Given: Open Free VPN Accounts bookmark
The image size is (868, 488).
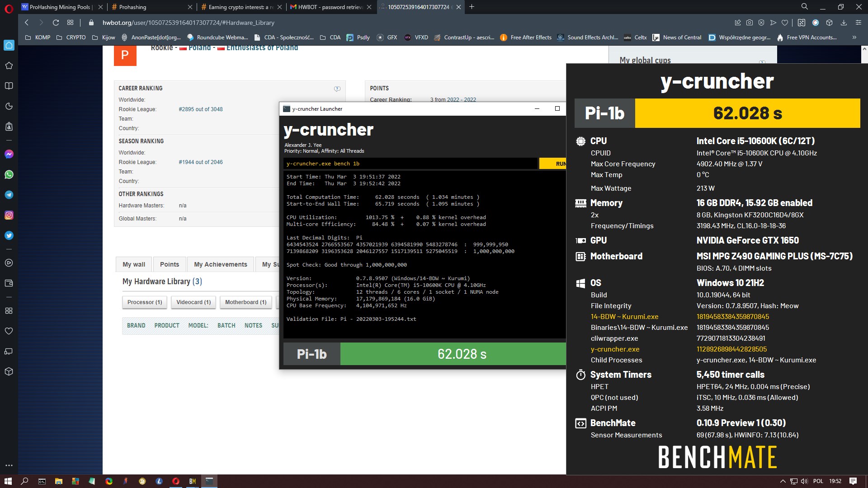Looking at the screenshot, I should 807,38.
